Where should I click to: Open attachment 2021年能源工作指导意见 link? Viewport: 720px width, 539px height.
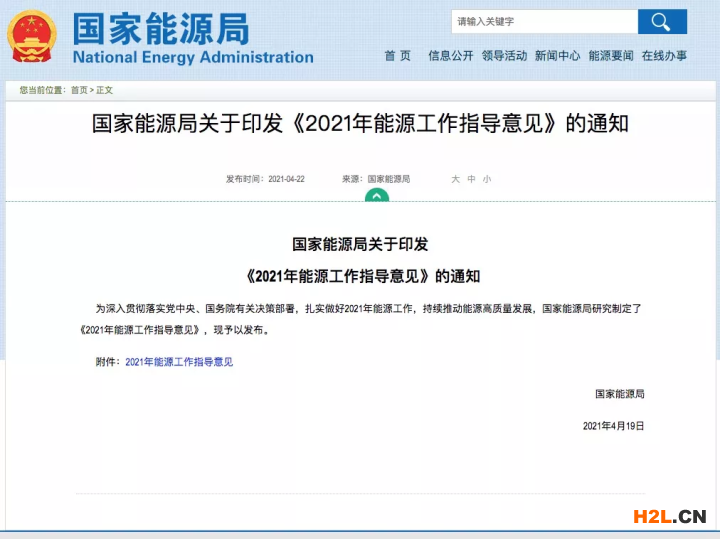click(x=179, y=362)
